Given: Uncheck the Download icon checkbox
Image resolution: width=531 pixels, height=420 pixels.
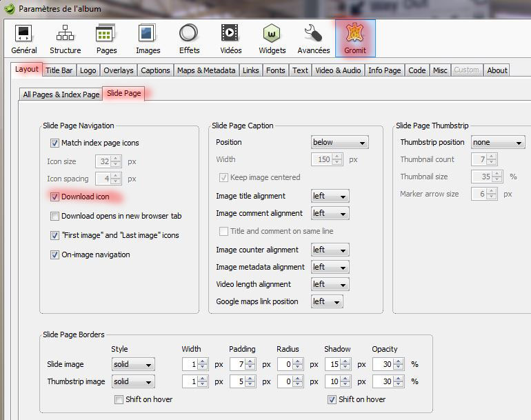Looking at the screenshot, I should [x=55, y=197].
